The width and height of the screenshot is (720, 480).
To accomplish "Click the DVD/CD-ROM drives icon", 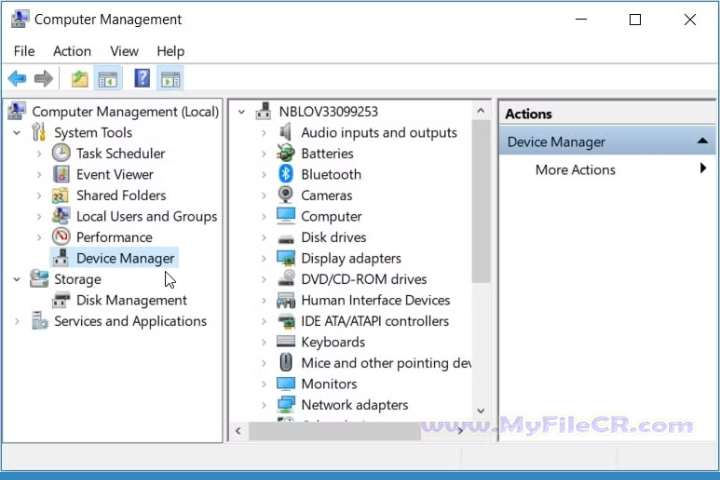I will (x=287, y=278).
